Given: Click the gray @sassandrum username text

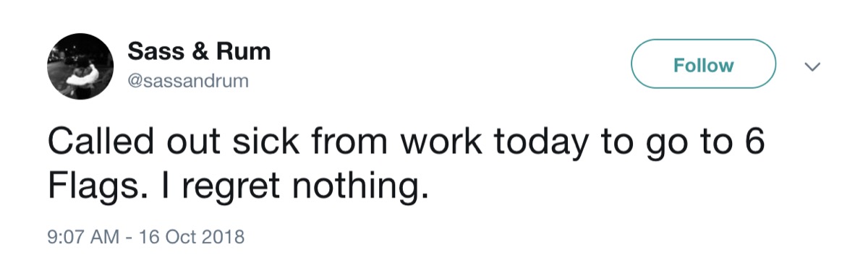Looking at the screenshot, I should click(x=188, y=82).
